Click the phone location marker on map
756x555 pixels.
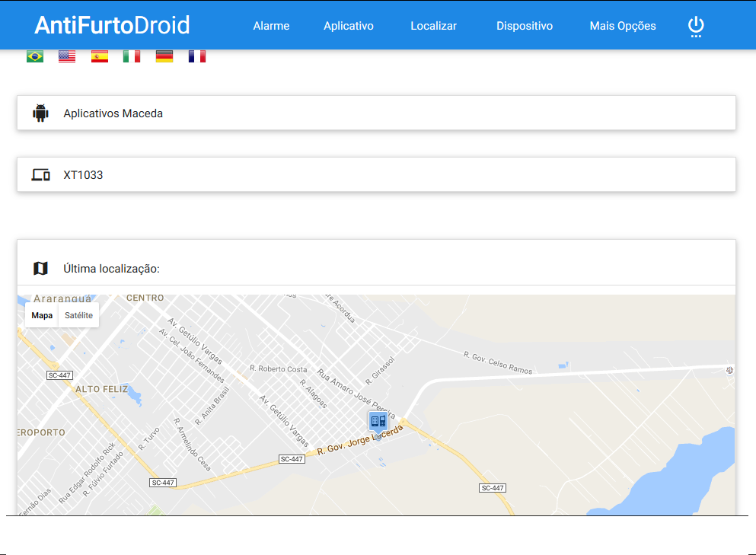[378, 422]
